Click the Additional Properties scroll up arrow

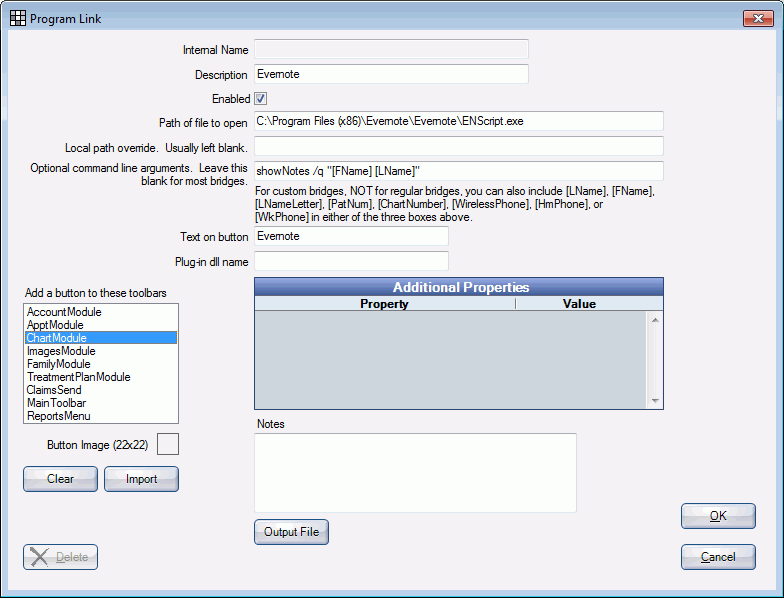click(x=655, y=320)
